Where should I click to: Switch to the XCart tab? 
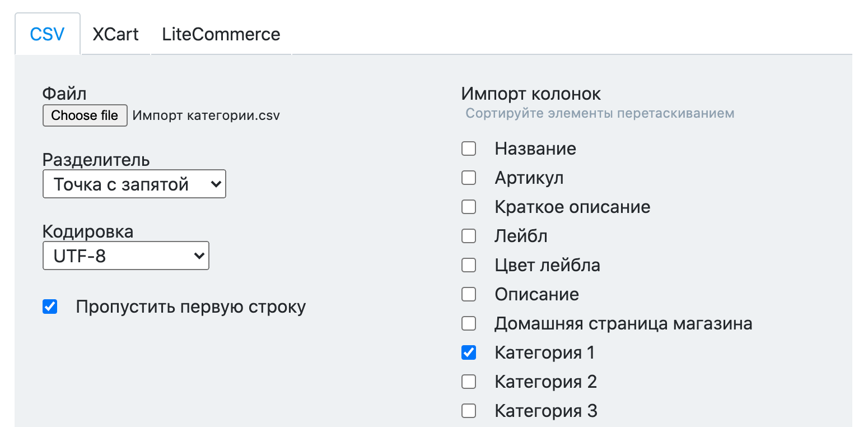[x=115, y=34]
